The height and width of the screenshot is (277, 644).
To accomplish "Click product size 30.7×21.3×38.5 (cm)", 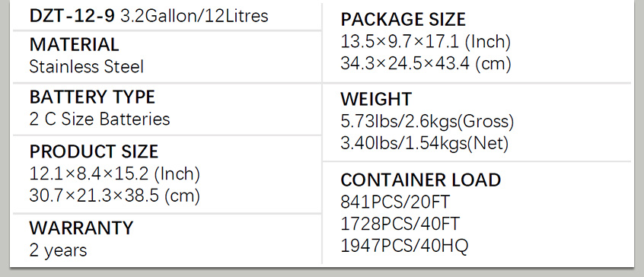I will click(115, 196).
